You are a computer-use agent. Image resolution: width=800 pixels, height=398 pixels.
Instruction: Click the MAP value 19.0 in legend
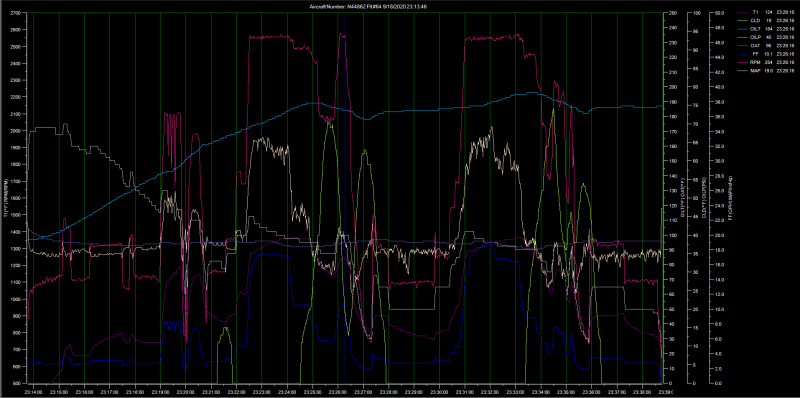coord(768,71)
